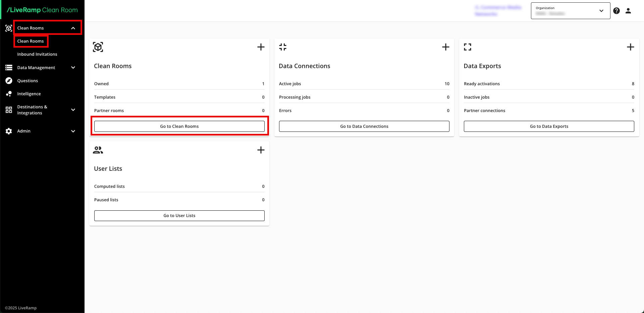Collapse the Clean Rooms sidebar section chevron
The height and width of the screenshot is (313, 644).
point(73,28)
